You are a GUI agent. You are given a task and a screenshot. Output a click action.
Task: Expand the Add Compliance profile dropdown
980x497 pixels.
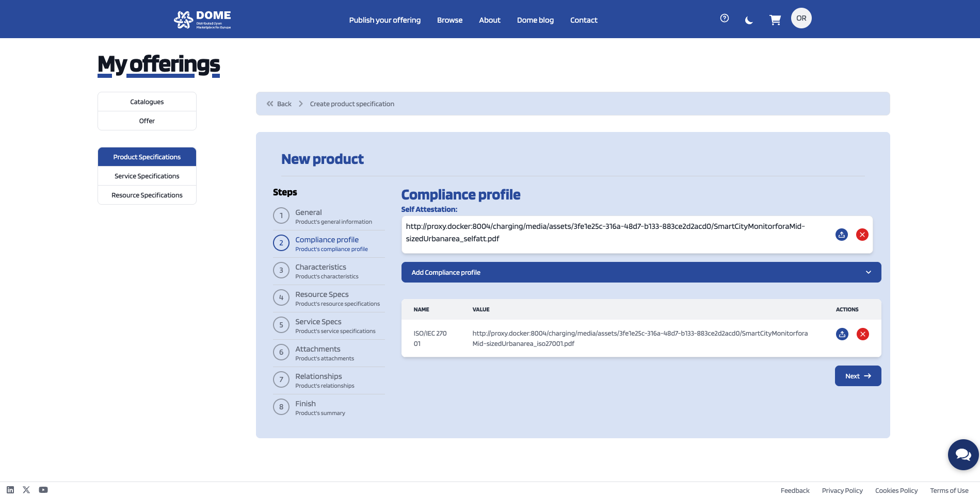coord(641,272)
